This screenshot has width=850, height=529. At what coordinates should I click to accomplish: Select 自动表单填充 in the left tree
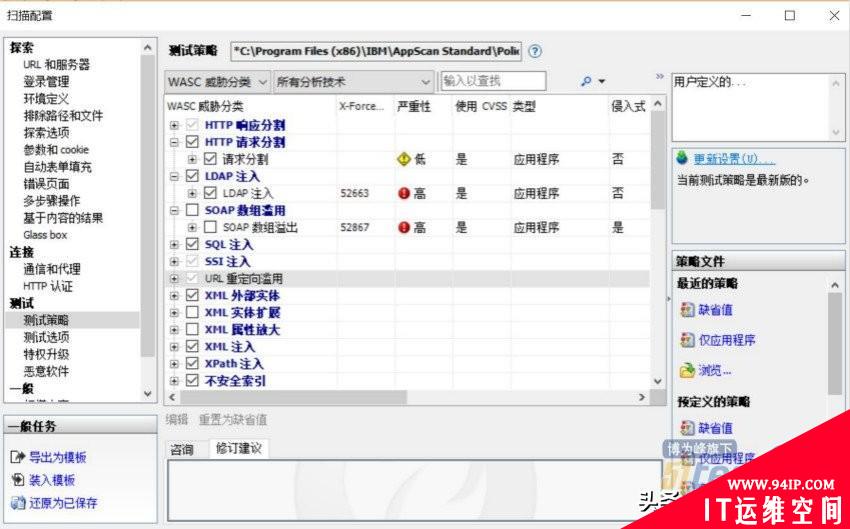pyautogui.click(x=57, y=167)
